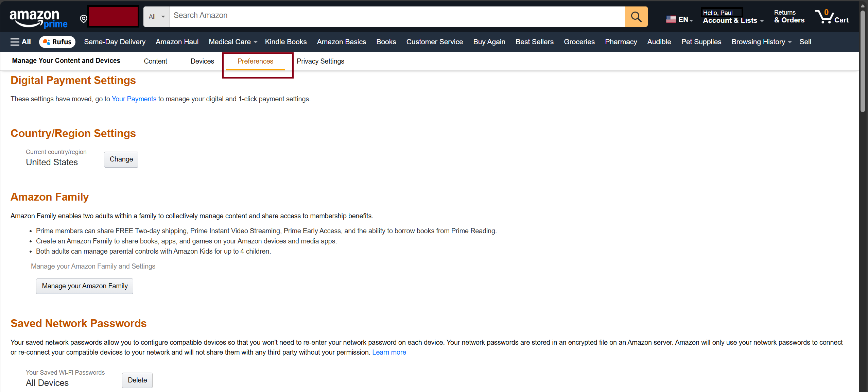Screen dimensions: 868x392
Task: Select the Content tab
Action: [155, 61]
